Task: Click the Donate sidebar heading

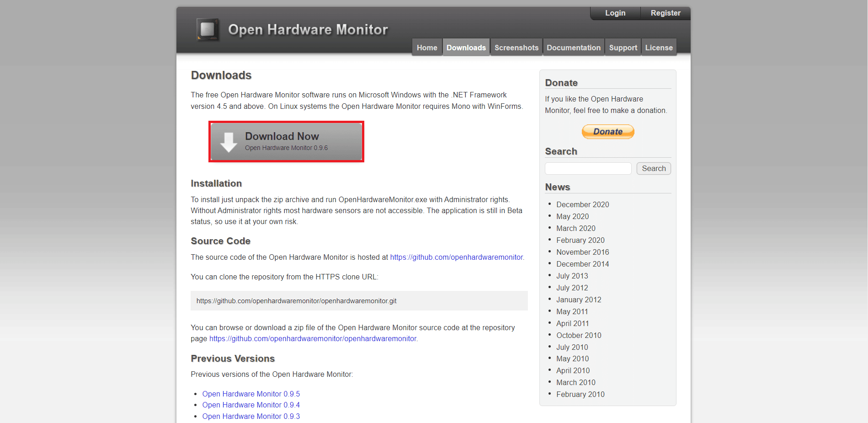Action: point(561,83)
